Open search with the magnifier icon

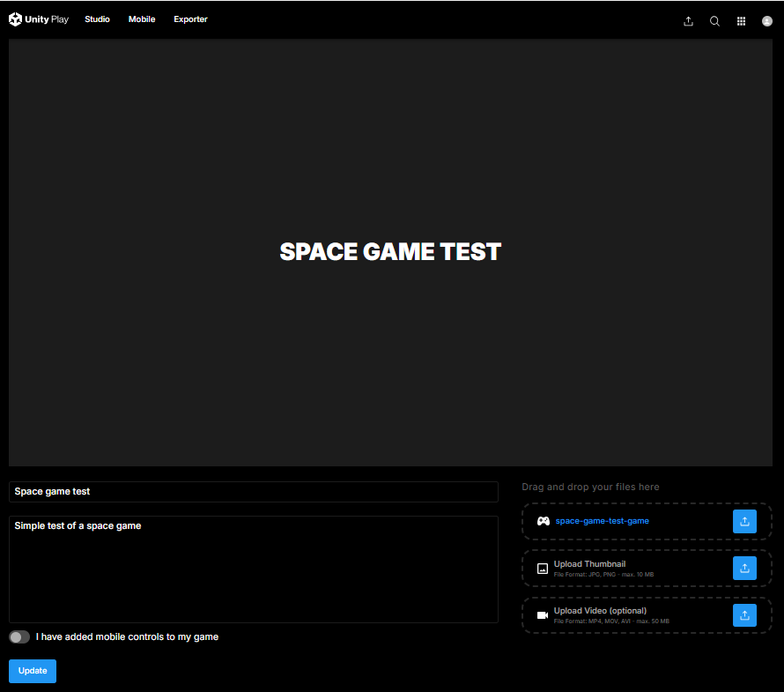[x=714, y=21]
